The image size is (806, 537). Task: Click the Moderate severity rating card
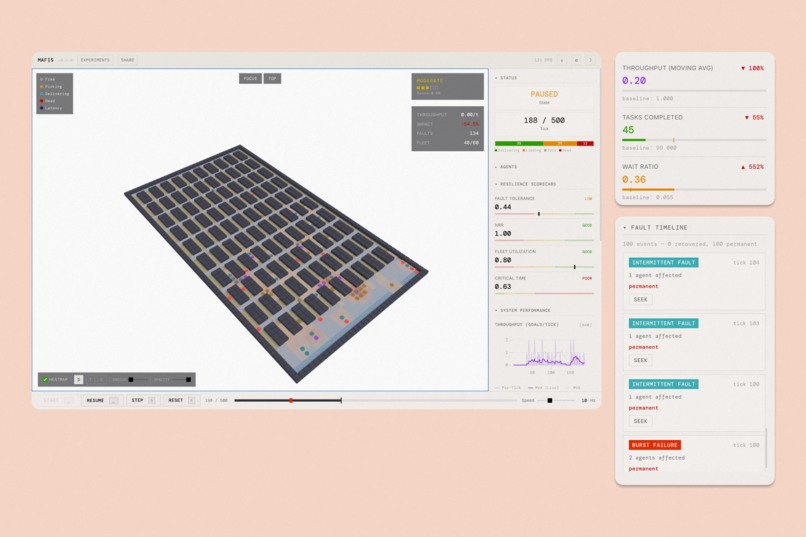(447, 86)
